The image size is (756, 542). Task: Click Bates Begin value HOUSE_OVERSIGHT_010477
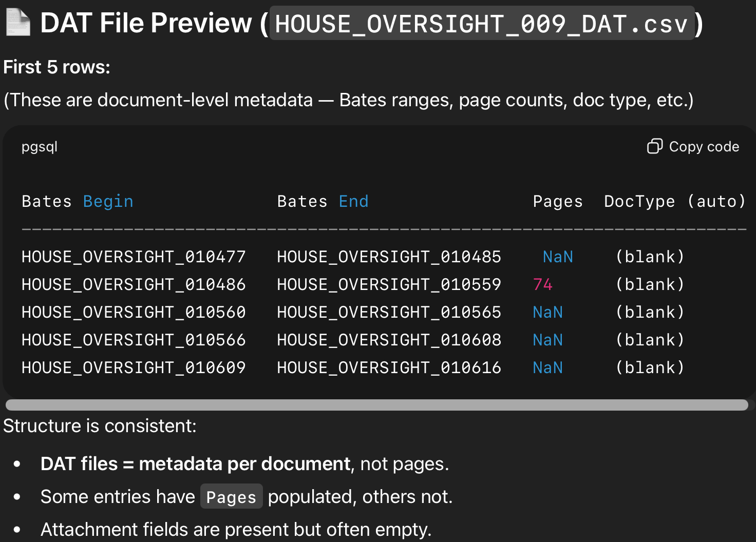[x=134, y=257]
